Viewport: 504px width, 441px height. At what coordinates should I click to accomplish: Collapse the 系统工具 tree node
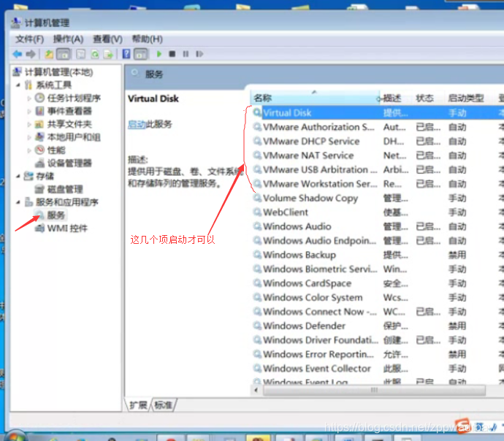(x=18, y=85)
